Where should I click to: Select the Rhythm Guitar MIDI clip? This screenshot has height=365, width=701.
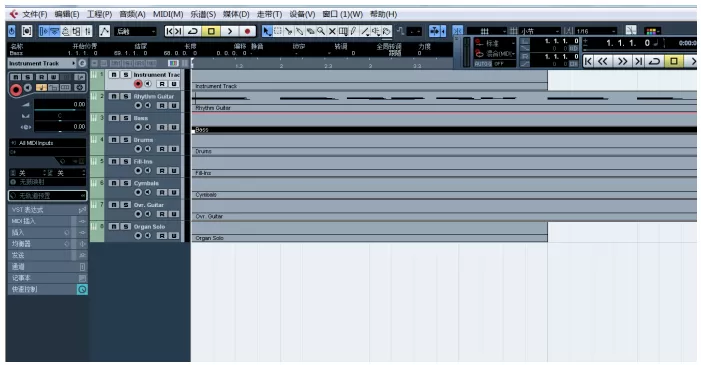[x=444, y=101]
